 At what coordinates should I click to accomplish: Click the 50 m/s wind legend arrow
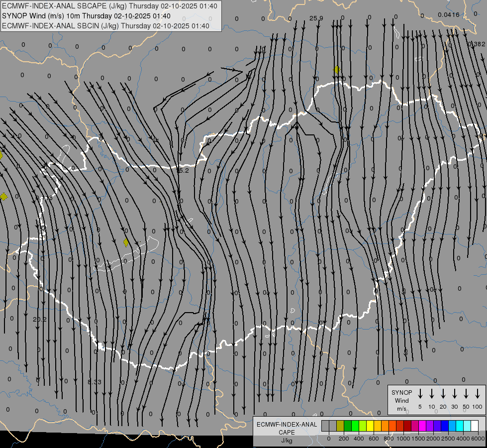click(466, 394)
